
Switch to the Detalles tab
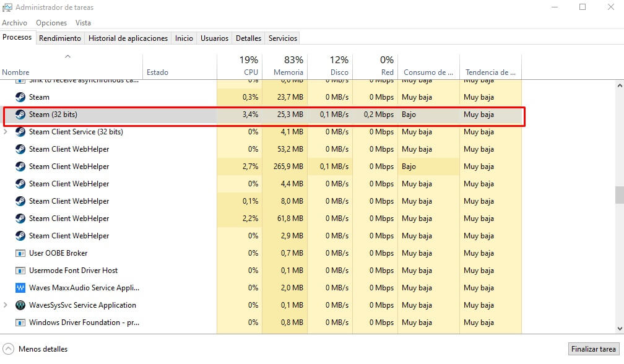click(x=249, y=38)
